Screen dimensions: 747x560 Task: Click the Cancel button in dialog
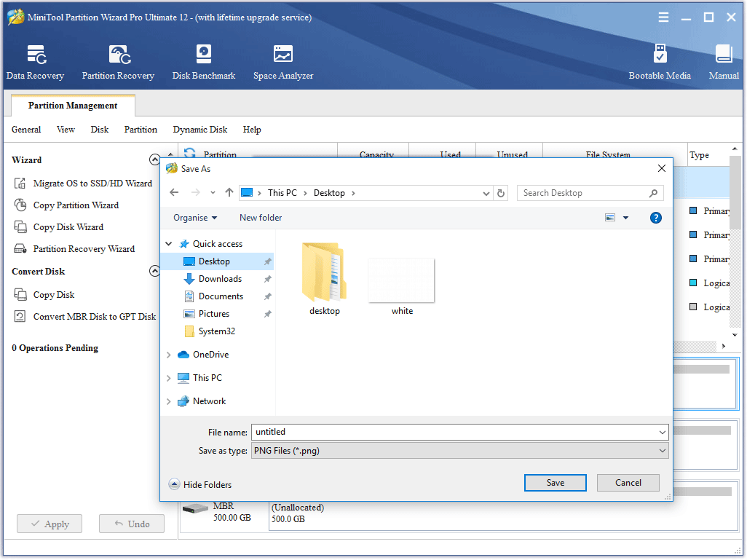628,483
